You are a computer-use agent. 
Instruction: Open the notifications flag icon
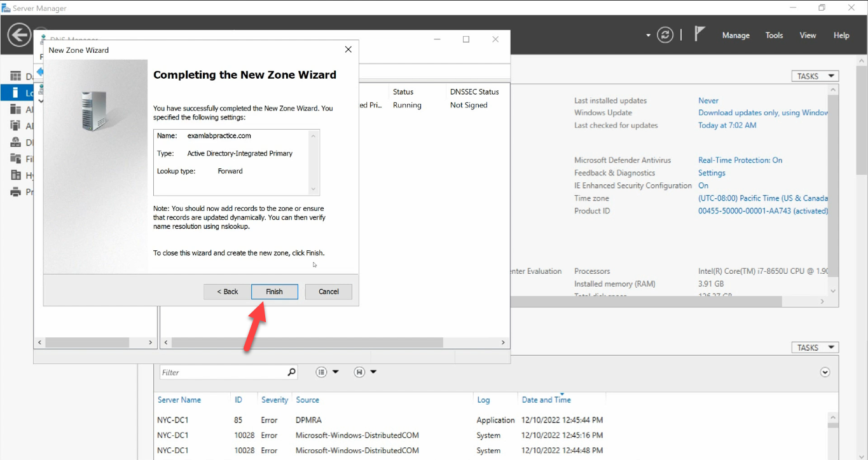[x=699, y=34]
